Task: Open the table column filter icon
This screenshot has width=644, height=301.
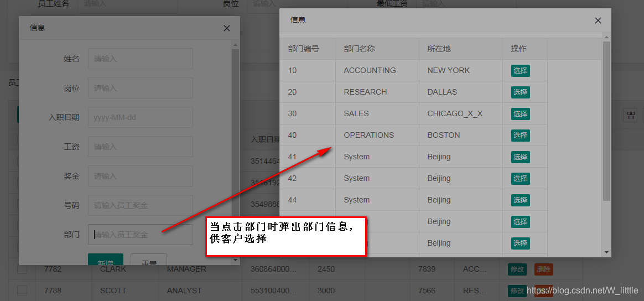Action: 631,116
